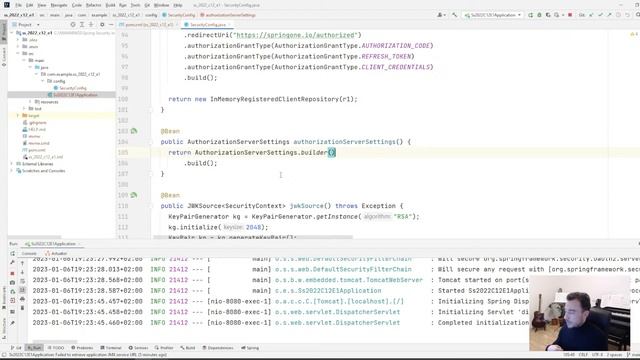Toggle scroll to end in console
This screenshot has width=640, height=360.
click(x=22, y=290)
